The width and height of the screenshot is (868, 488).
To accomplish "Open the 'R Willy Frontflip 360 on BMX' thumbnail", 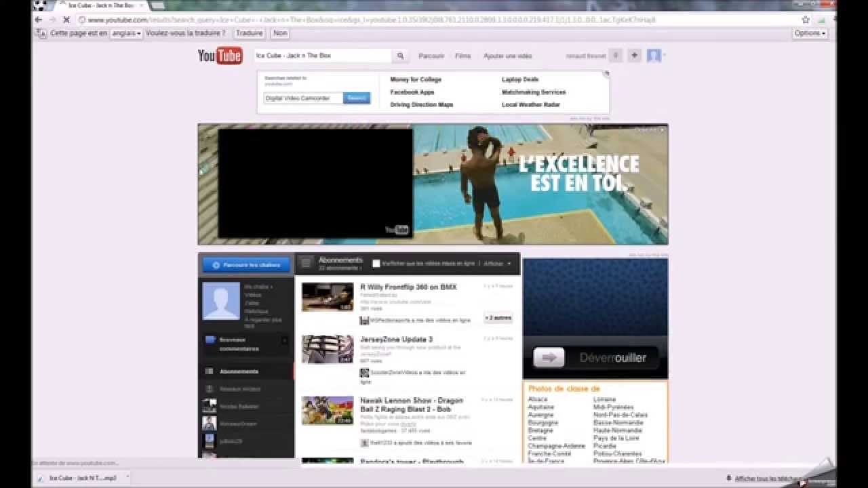I will click(x=328, y=297).
